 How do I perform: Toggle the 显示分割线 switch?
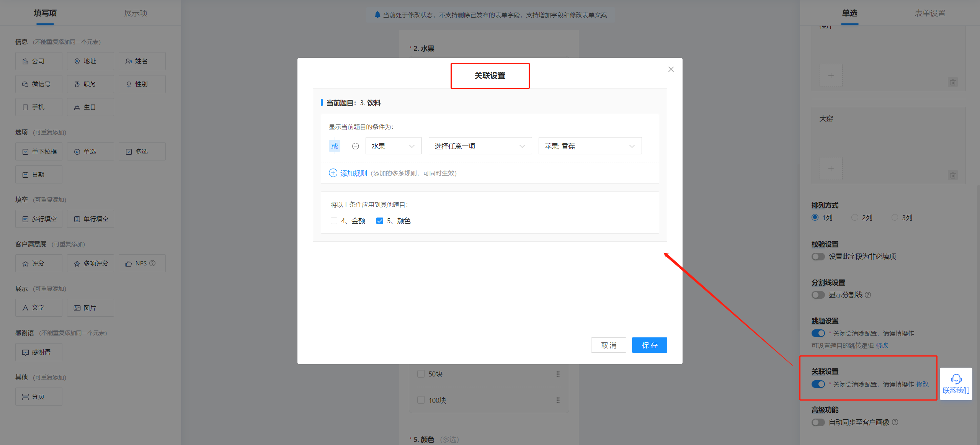pyautogui.click(x=818, y=295)
